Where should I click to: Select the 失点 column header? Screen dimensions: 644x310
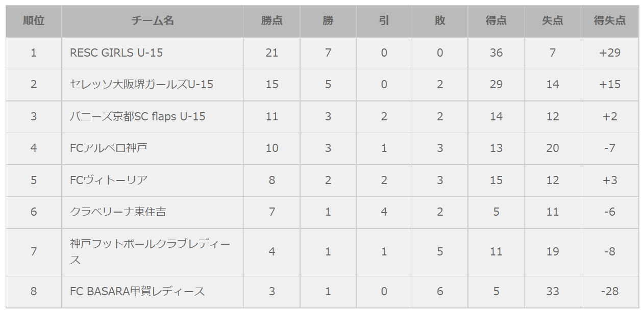pos(553,21)
